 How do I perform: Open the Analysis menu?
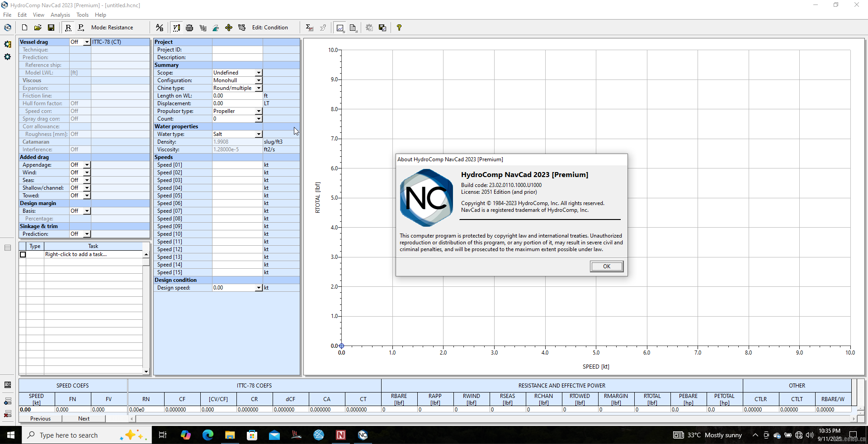pos(60,15)
